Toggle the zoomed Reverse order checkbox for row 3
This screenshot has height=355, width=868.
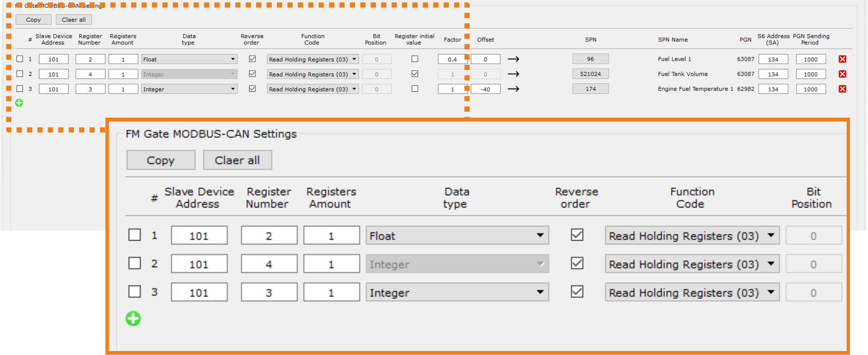[577, 291]
